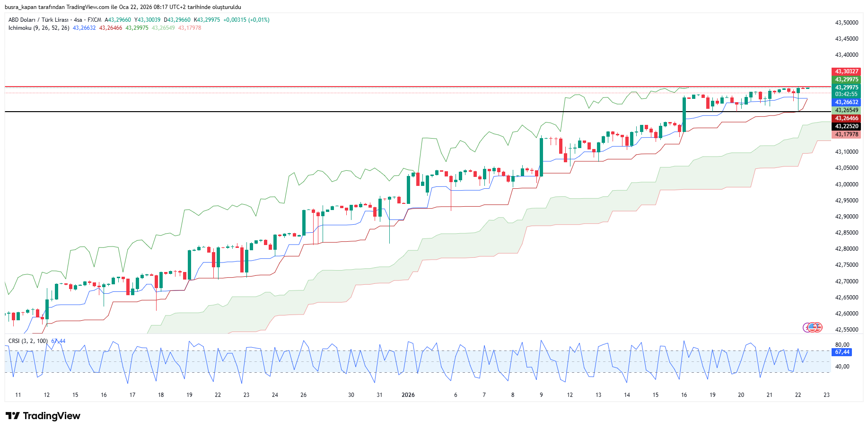The height and width of the screenshot is (430, 868).
Task: Click the TradingView logo at bottom left
Action: 43,416
